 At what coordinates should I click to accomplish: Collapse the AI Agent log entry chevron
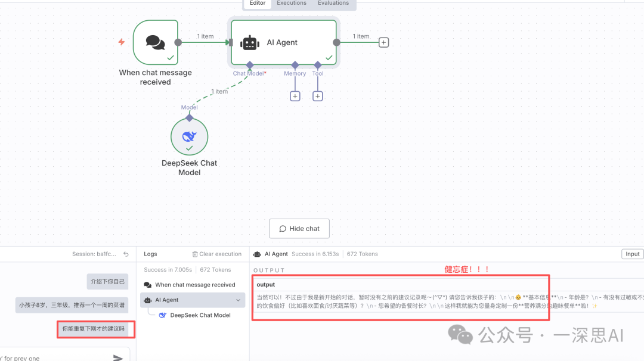239,300
